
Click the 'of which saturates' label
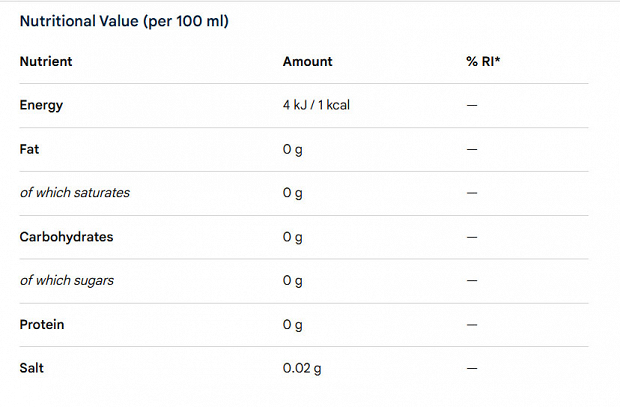coord(75,193)
